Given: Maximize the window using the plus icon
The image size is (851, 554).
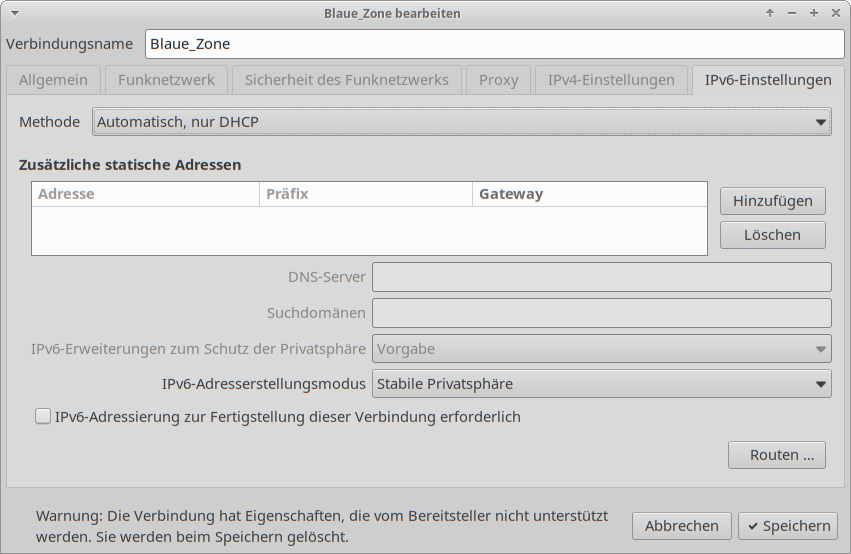Looking at the screenshot, I should pyautogui.click(x=814, y=13).
